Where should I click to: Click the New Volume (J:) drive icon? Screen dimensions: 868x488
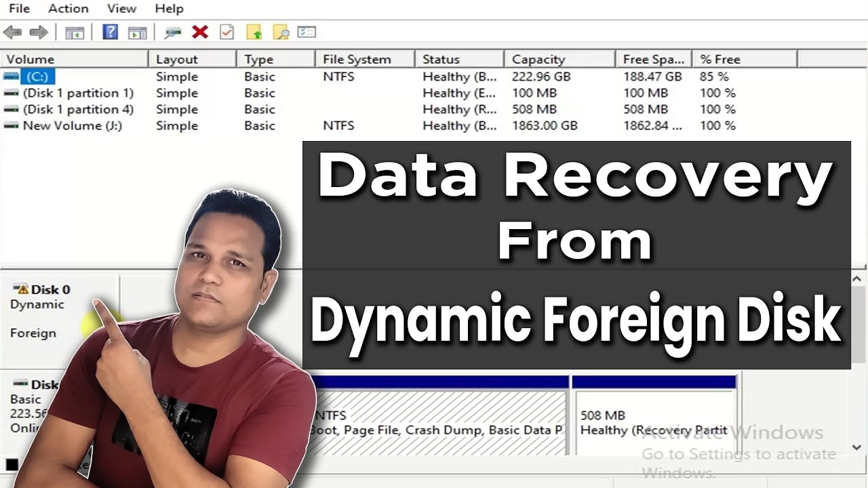11,125
